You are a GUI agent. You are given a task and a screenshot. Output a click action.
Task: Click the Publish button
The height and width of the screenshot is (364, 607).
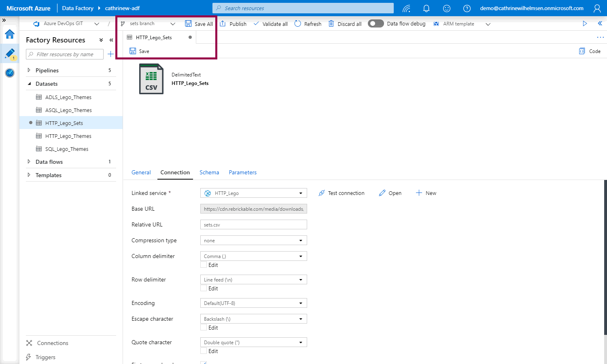pos(233,24)
